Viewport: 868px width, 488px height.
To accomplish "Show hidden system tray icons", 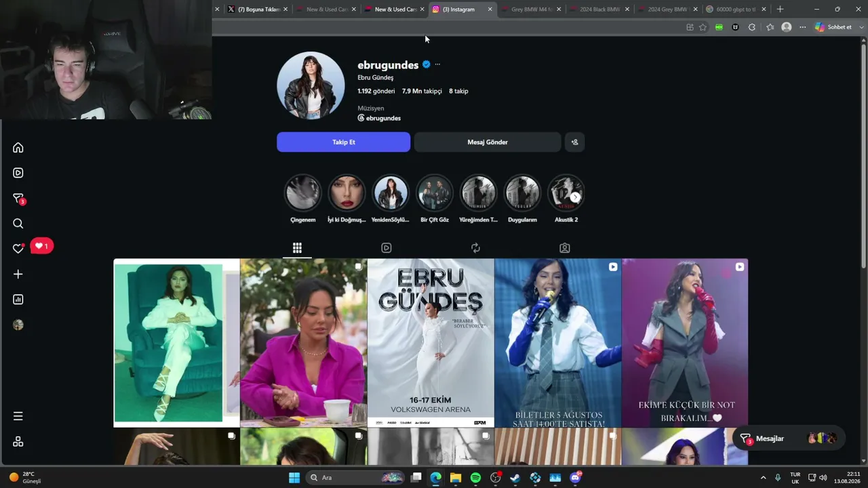I will 763,478.
